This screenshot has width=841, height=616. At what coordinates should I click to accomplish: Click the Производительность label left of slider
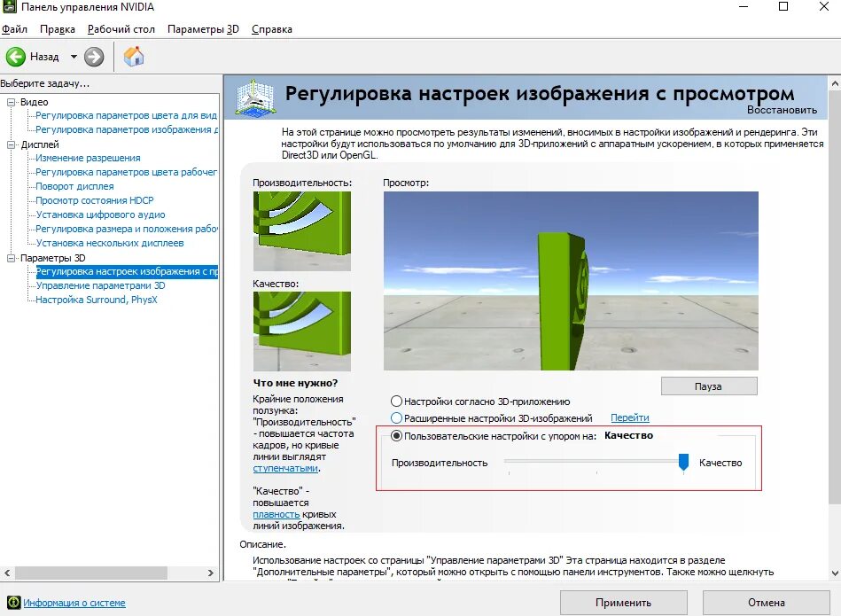click(440, 463)
